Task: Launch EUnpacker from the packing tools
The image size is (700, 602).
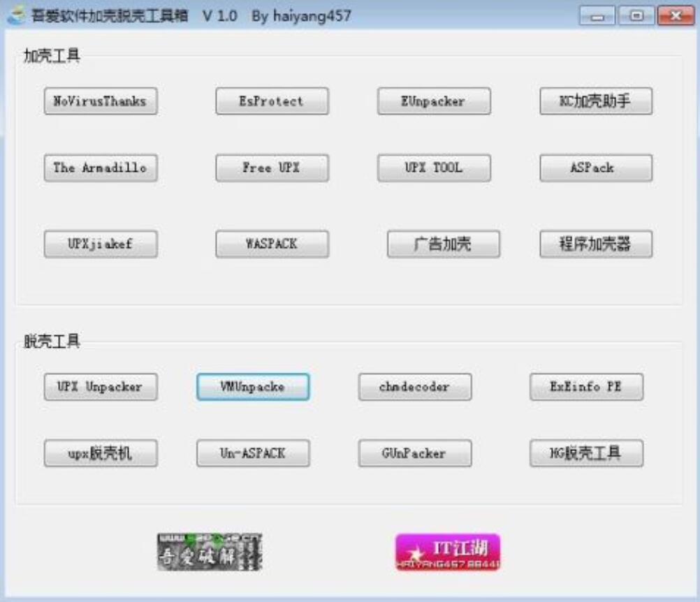Action: coord(434,101)
